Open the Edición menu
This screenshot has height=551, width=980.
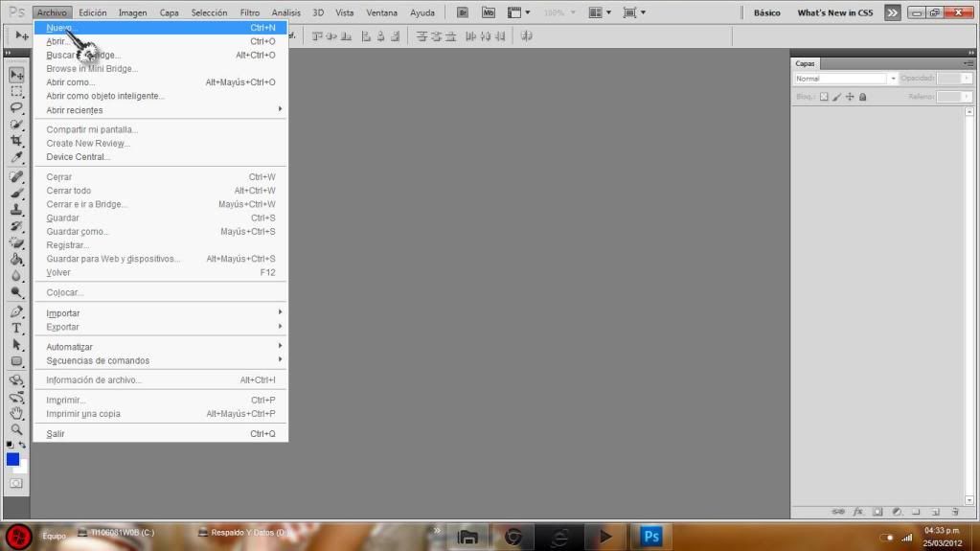click(93, 12)
